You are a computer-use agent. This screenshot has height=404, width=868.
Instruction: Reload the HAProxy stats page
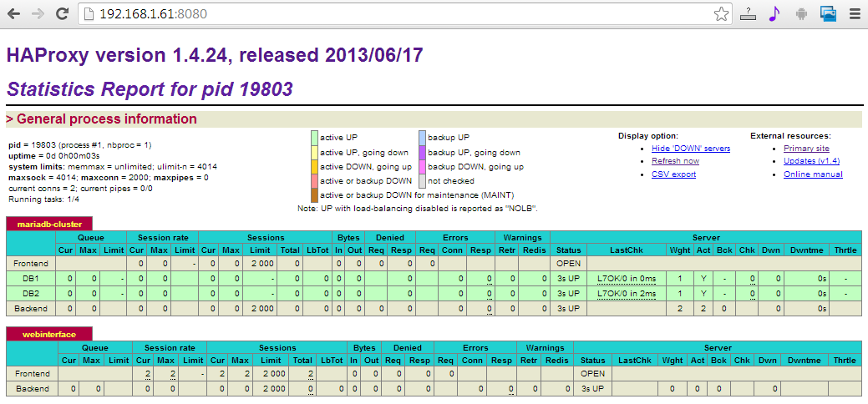coord(63,14)
